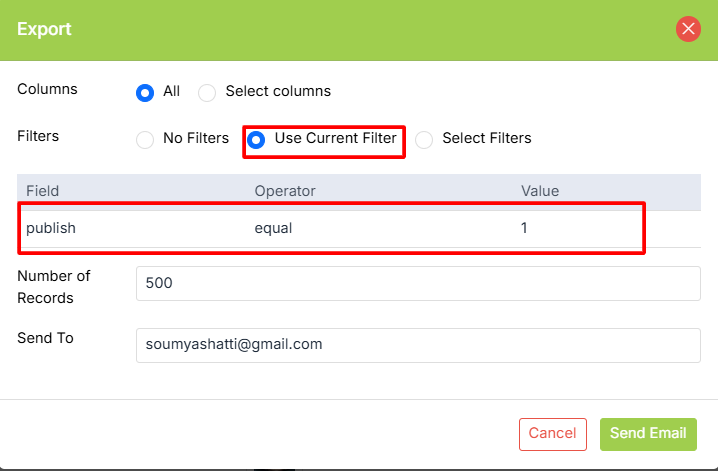Viewport: 718px width, 471px height.
Task: Select the "All" columns radio button
Action: (145, 92)
